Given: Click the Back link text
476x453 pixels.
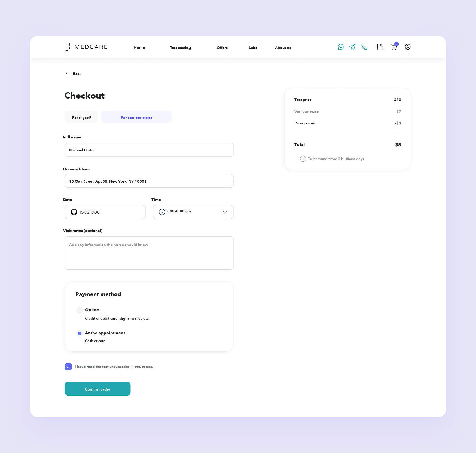Looking at the screenshot, I should pos(77,74).
